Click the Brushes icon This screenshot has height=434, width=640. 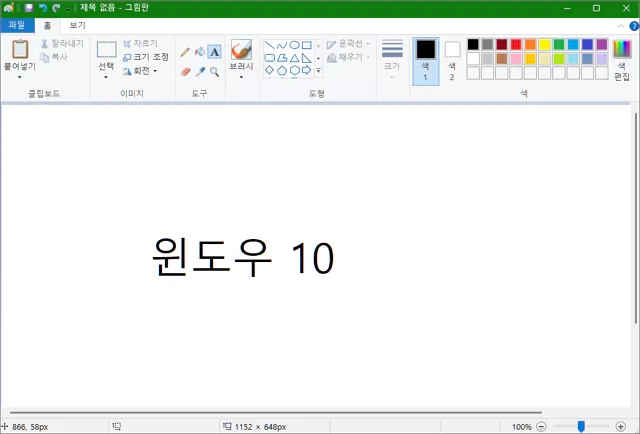[x=241, y=50]
